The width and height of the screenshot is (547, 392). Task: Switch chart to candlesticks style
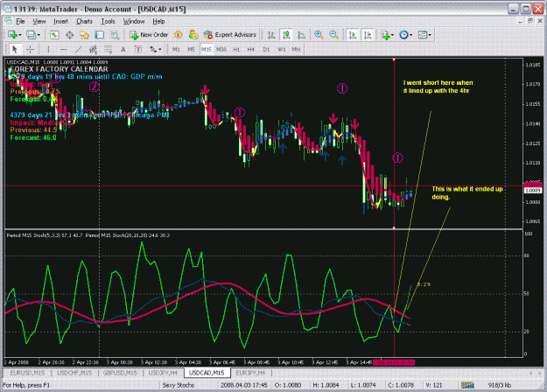coord(286,34)
